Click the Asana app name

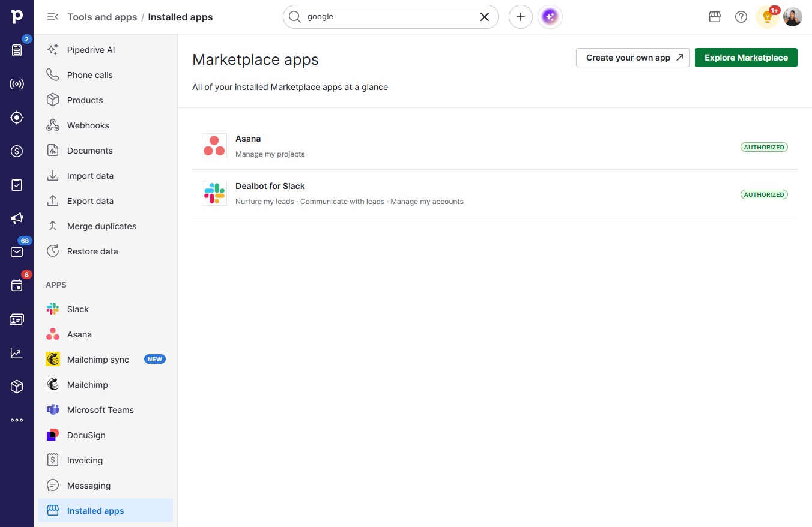pos(248,139)
